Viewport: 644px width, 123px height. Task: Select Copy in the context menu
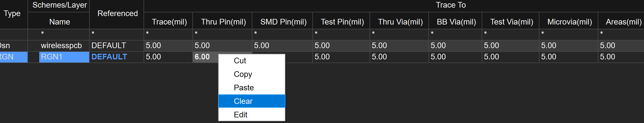(243, 74)
